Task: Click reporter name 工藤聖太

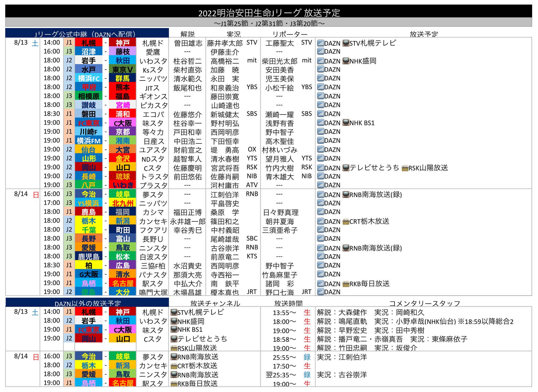Action: coord(280,43)
